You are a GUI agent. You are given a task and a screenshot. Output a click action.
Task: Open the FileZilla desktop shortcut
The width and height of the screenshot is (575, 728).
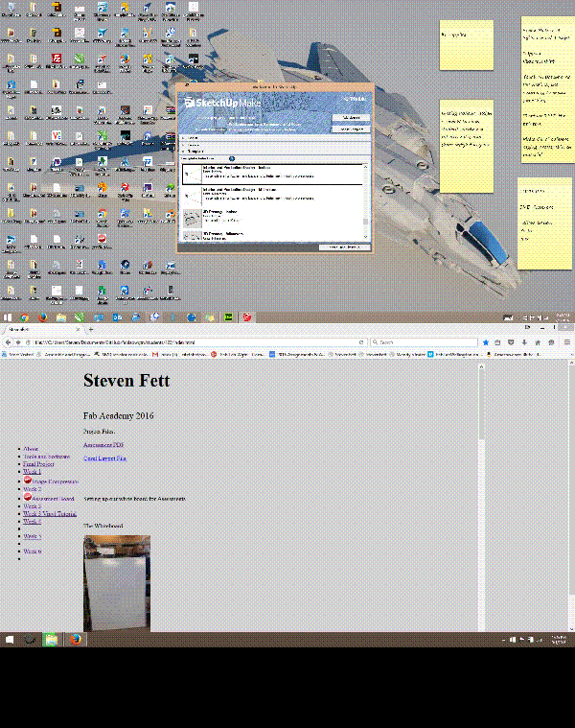(57, 61)
